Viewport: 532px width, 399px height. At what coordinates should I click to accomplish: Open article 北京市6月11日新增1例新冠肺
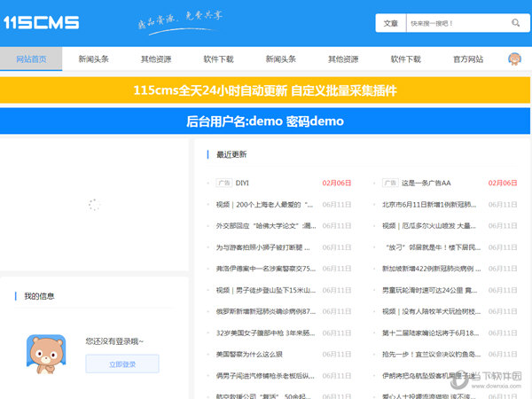click(x=429, y=205)
